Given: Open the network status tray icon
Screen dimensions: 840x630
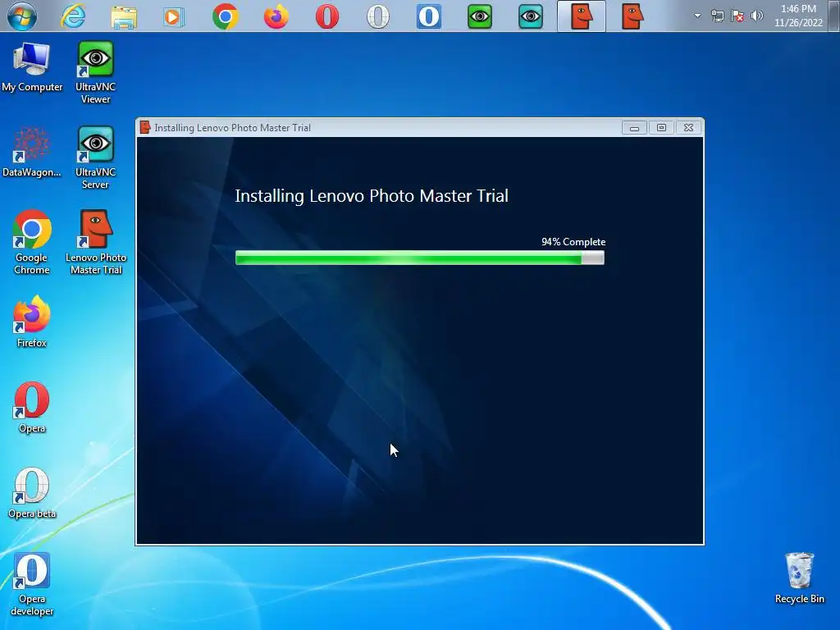Looking at the screenshot, I should pyautogui.click(x=717, y=16).
